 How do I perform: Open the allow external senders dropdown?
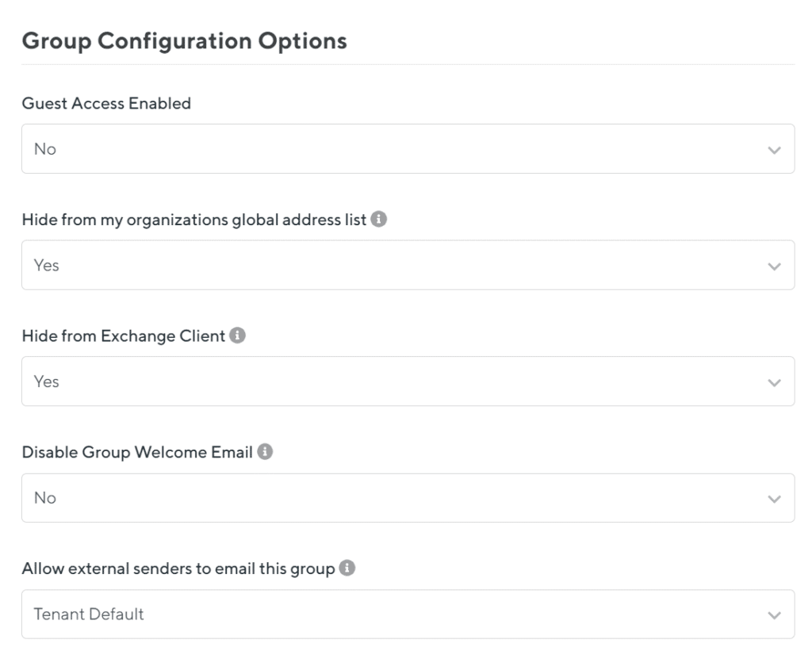tap(406, 614)
